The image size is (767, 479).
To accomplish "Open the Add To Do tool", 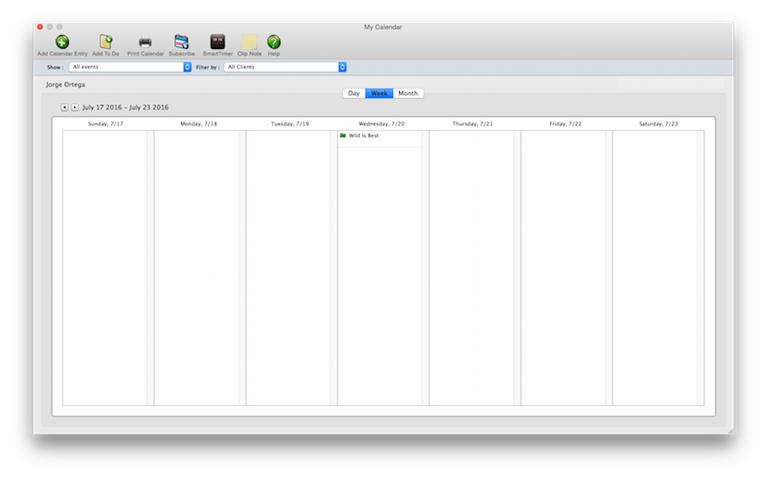I will [x=105, y=42].
